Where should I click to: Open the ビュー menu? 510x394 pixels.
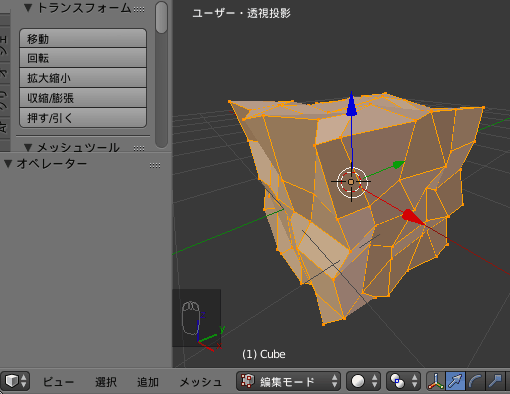point(58,382)
